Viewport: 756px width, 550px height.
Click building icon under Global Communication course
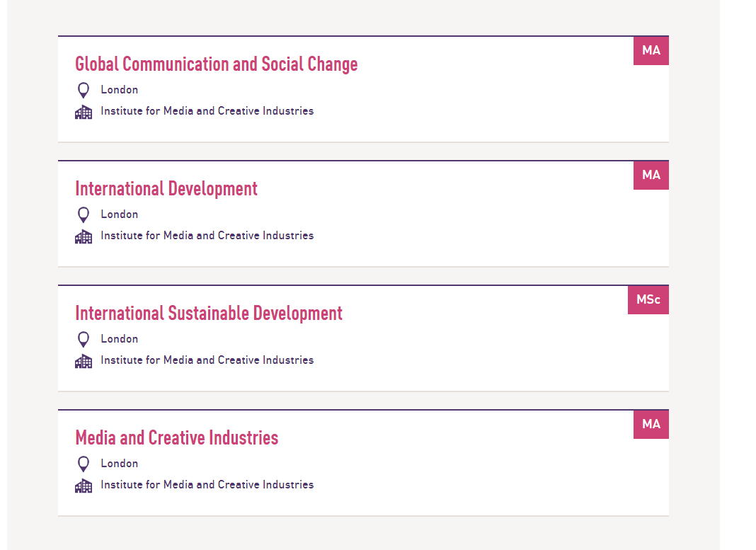pyautogui.click(x=84, y=112)
